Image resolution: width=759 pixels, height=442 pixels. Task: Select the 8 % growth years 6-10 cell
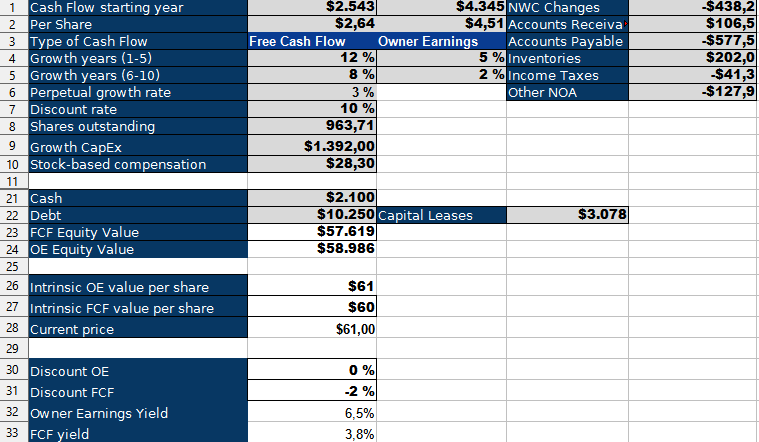coord(312,75)
